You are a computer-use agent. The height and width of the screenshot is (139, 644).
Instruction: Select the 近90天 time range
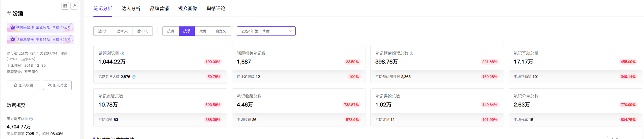[x=142, y=31]
